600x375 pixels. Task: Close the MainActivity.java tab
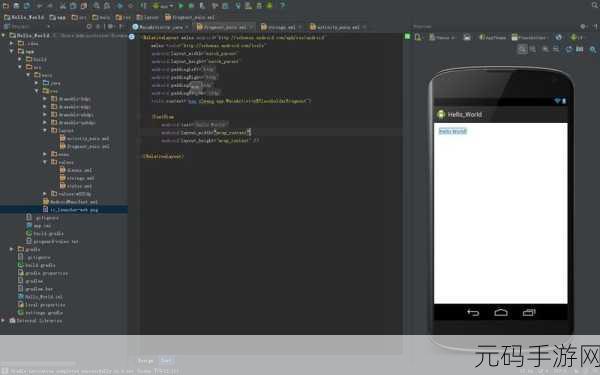[187, 27]
